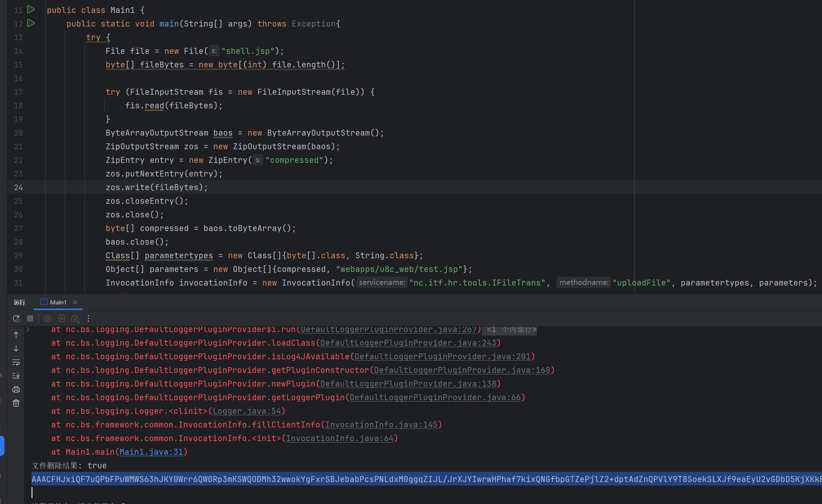The width and height of the screenshot is (822, 504).
Task: Open the InvocationInfo.java:145 link
Action: click(381, 425)
